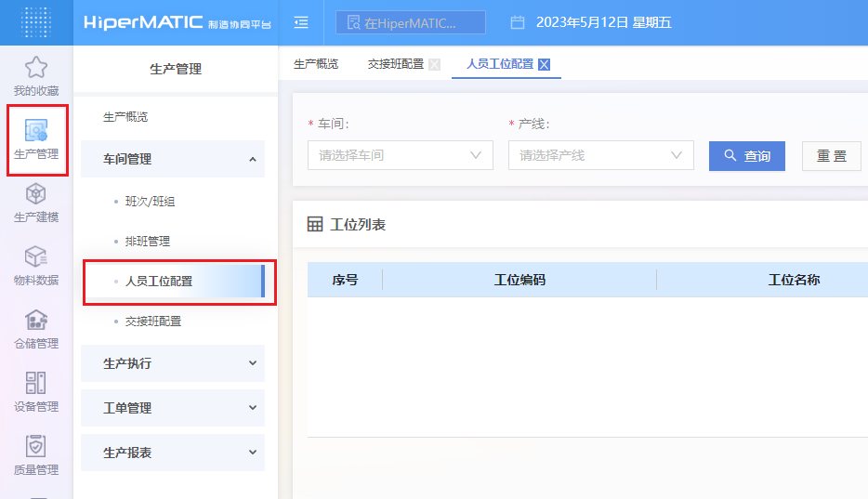Click the HiperMATIC search box
The height and width of the screenshot is (499, 868).
411,22
